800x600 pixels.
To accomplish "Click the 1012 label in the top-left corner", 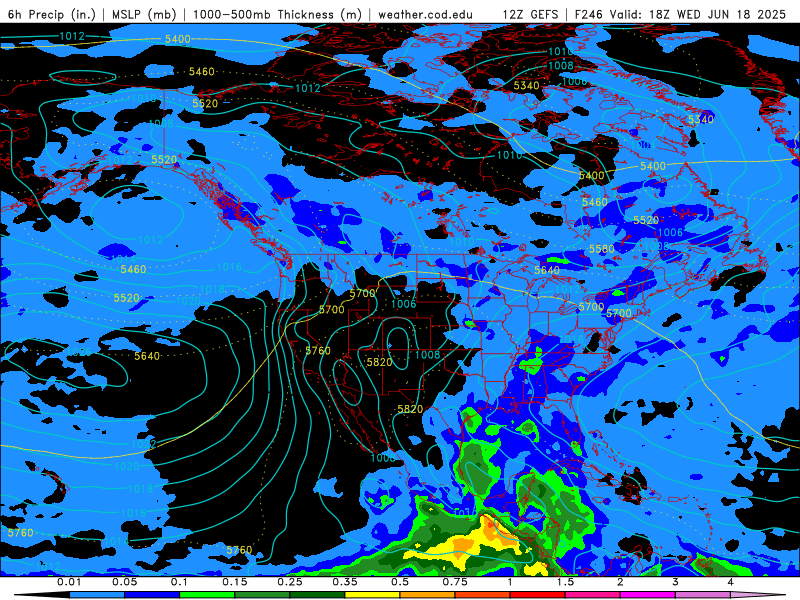I will 72,36.
